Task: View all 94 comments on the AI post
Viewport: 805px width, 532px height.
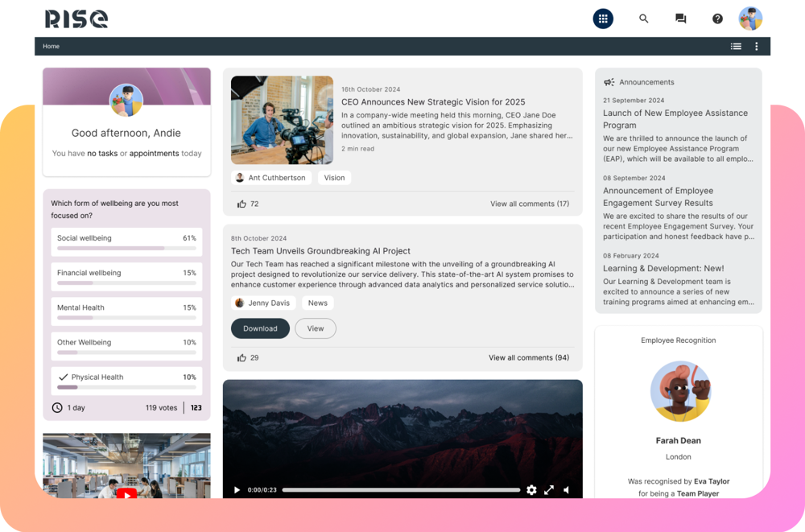Action: [528, 357]
